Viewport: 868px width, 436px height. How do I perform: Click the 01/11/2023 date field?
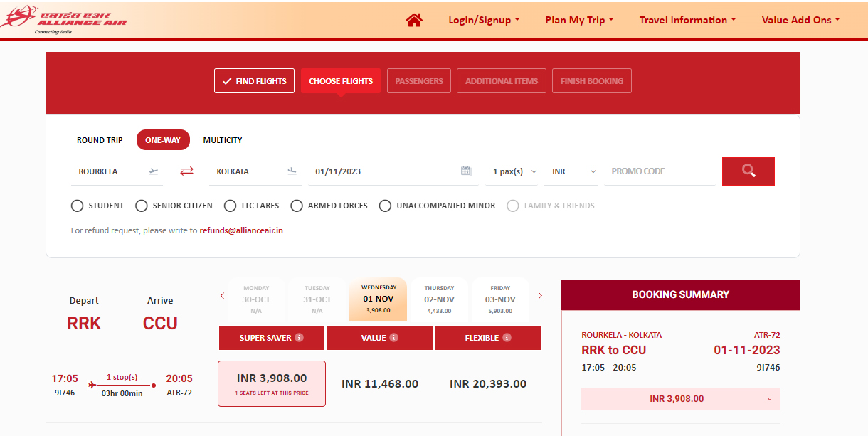(393, 171)
